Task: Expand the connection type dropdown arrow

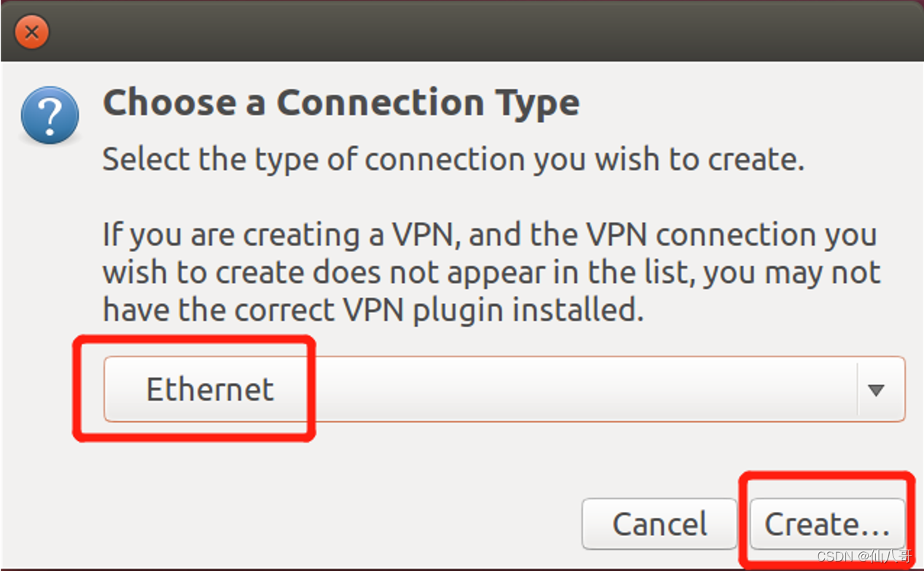Action: tap(876, 390)
